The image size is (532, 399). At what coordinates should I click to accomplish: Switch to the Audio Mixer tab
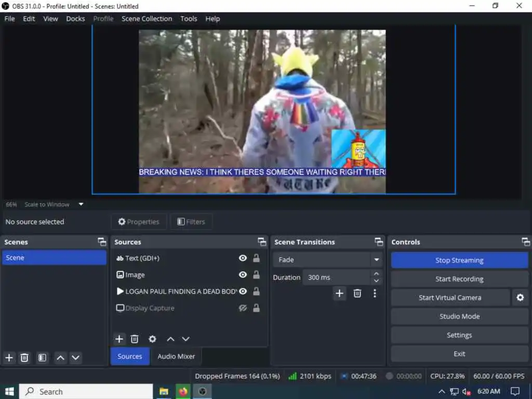click(x=176, y=356)
